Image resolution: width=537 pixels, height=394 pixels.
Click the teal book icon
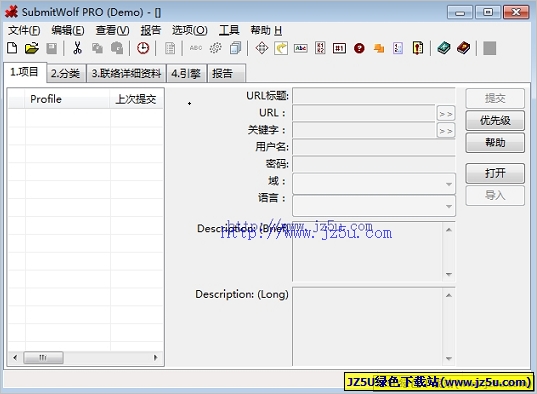coord(444,48)
